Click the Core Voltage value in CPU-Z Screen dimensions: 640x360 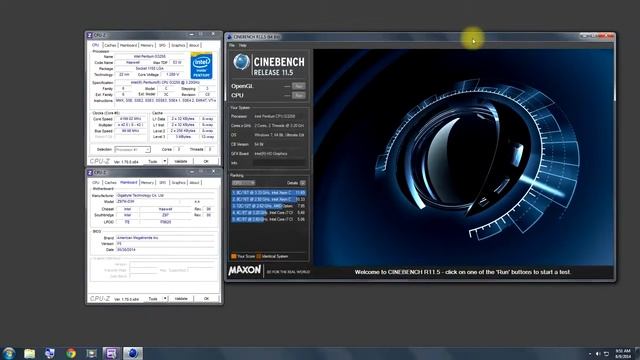171,75
